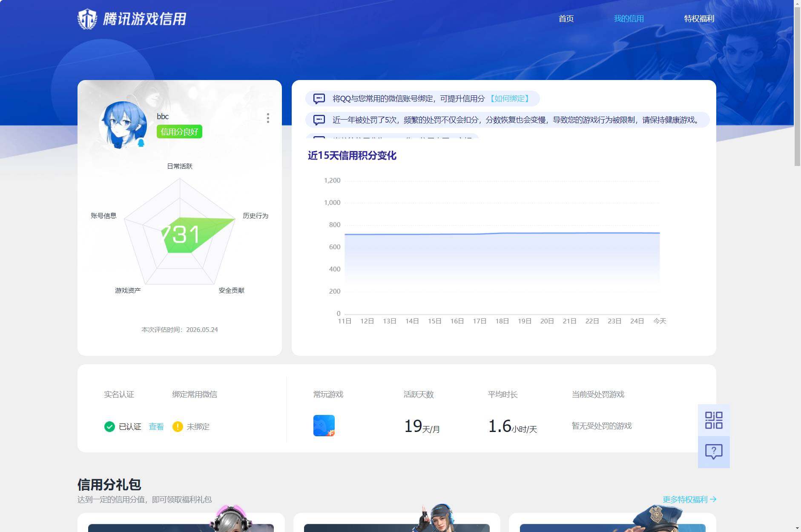
Task: Open 更多特权福利 link
Action: [689, 499]
